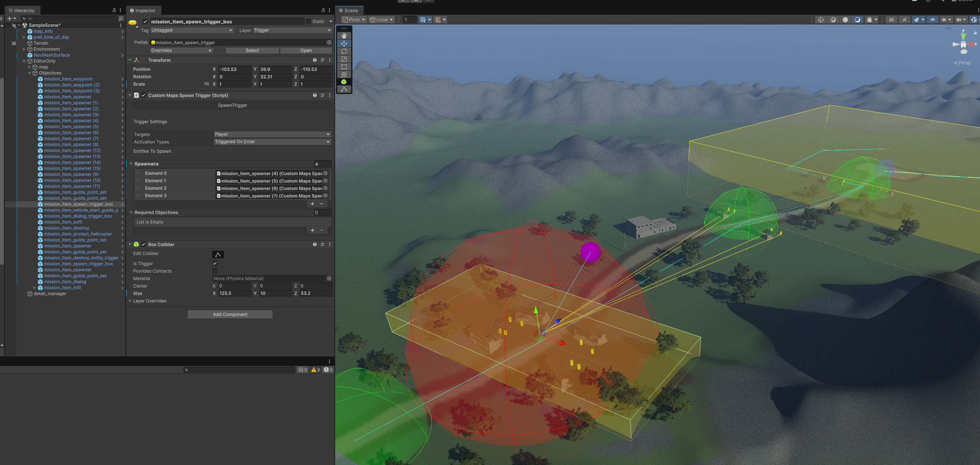Select the Rect transform tool
980x465 pixels.
coord(344,67)
